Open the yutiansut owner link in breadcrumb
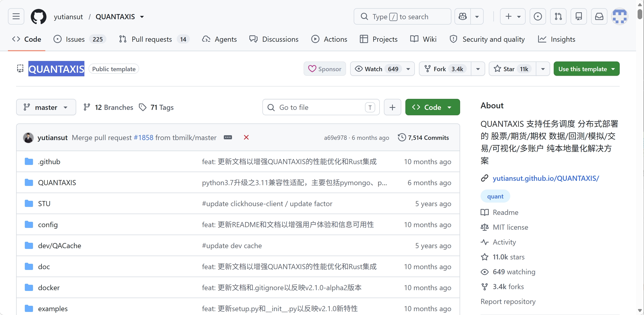644x315 pixels. (x=68, y=17)
